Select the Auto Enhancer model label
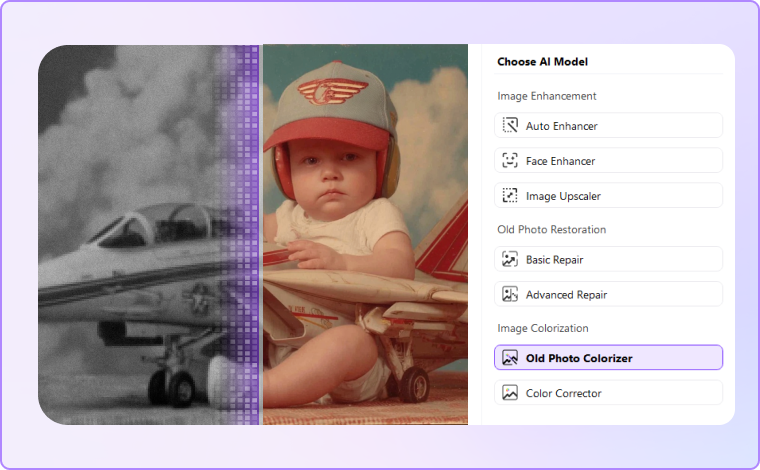Screen dimensions: 760x470 [561, 126]
